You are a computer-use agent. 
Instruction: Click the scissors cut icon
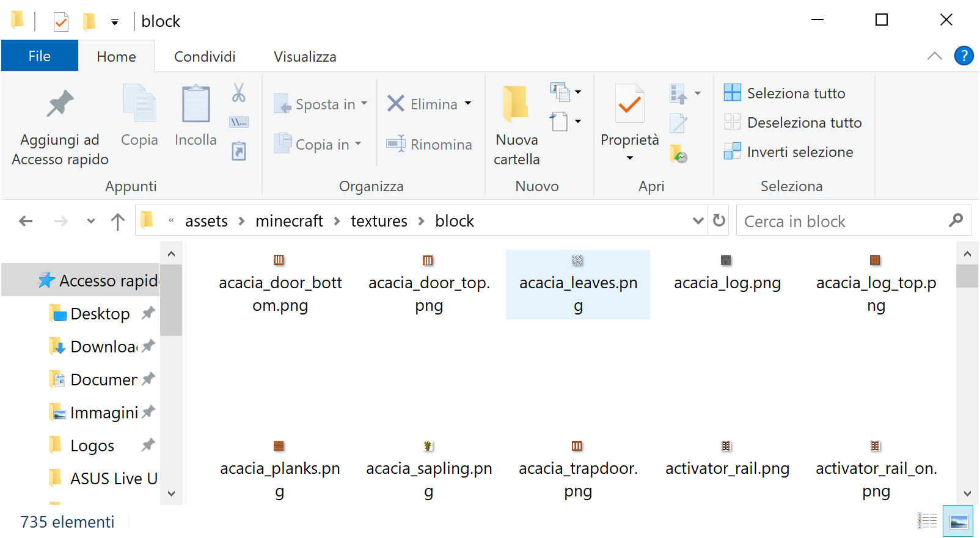click(x=239, y=93)
